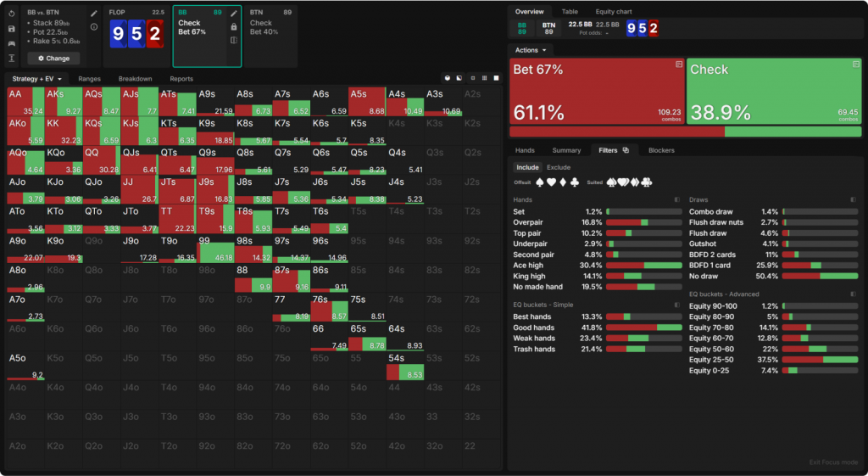Open the Actions dropdown

point(530,50)
